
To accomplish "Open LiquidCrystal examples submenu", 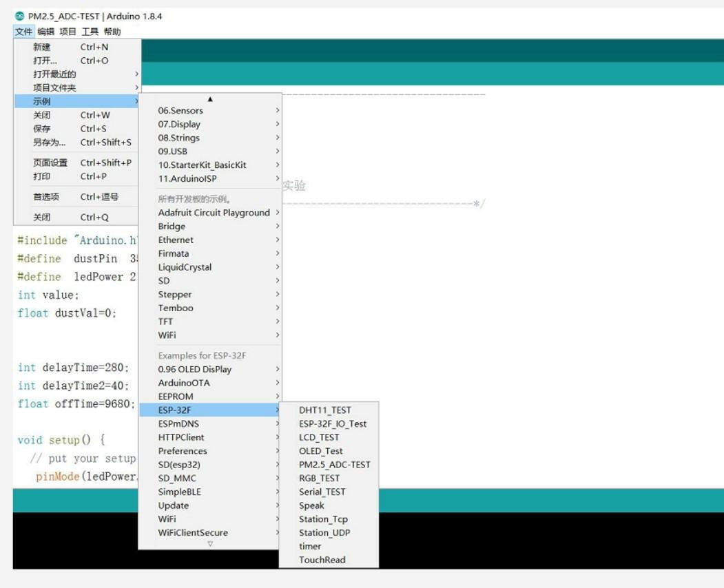I will tap(210, 267).
